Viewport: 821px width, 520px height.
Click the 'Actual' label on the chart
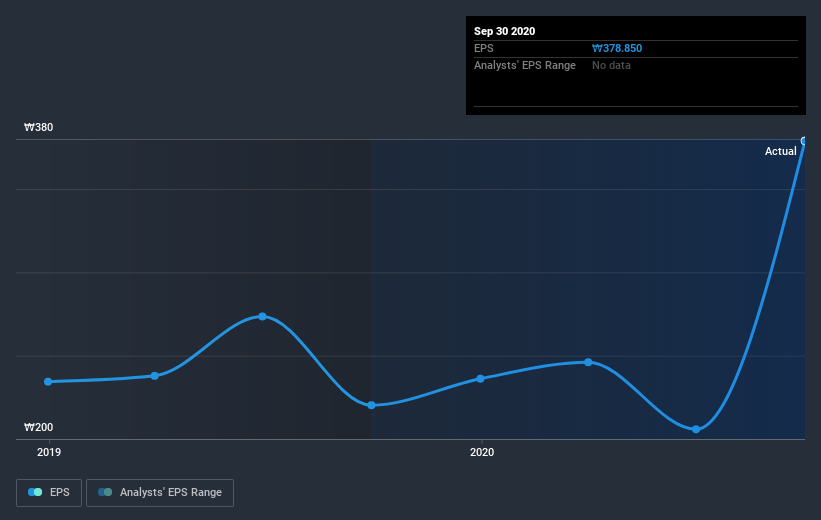[780, 151]
